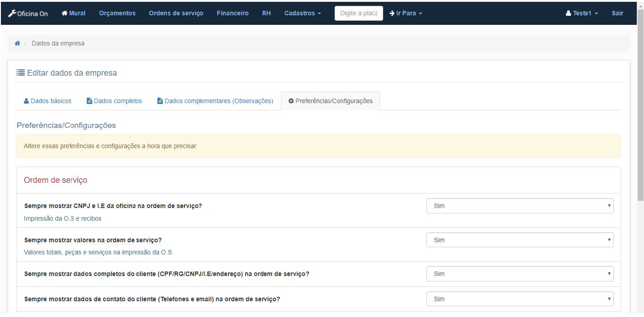Open Ordens de serviço page
Screen dimensions: 644x317
176,13
